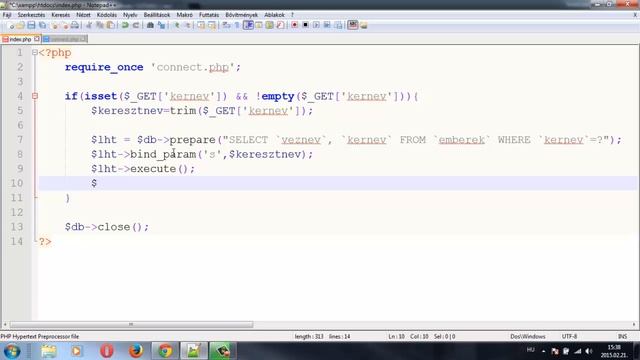
Task: Open the Beállítások menu
Action: (x=157, y=15)
